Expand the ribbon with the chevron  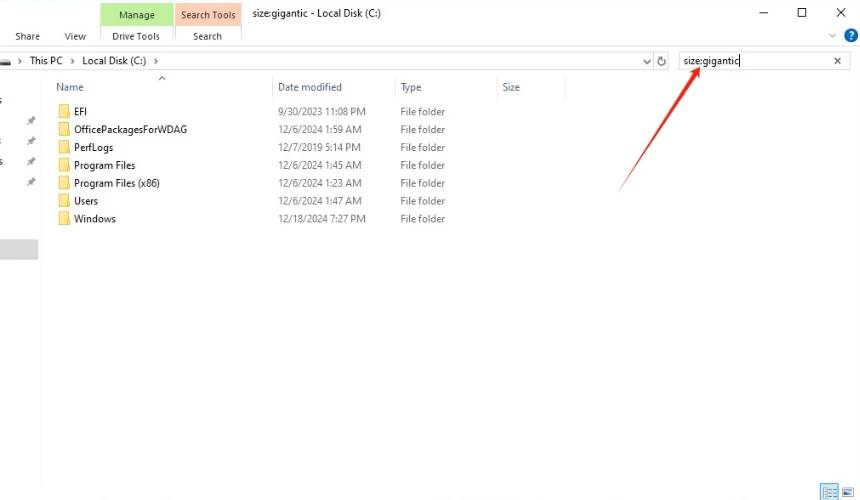833,36
